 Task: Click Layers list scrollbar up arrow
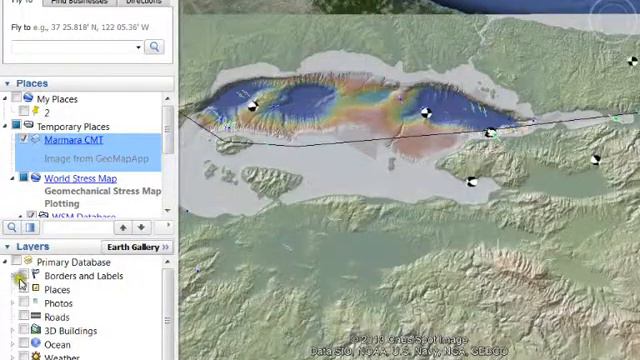[167, 262]
